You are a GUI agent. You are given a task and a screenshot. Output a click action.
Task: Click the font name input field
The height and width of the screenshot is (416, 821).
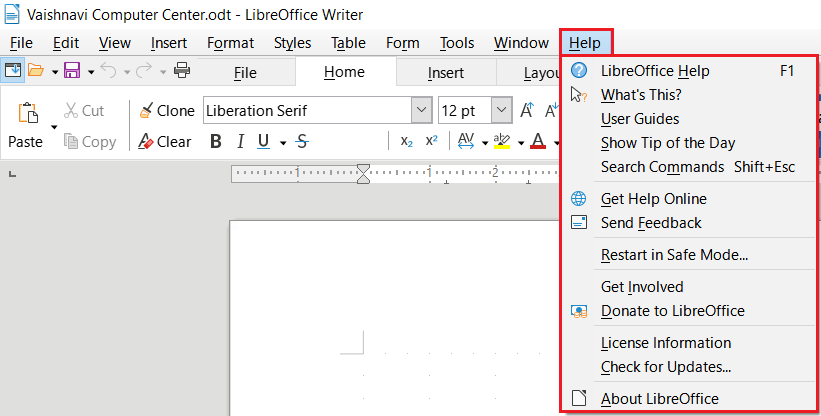point(307,110)
